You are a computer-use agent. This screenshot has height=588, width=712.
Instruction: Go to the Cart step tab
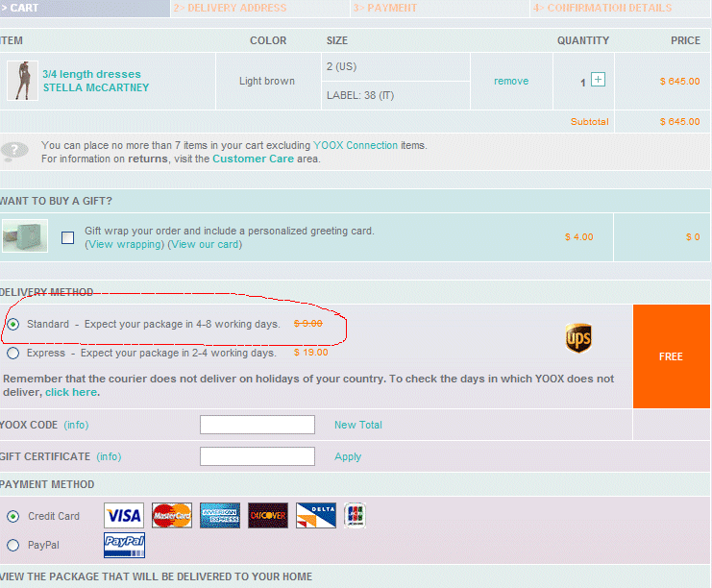click(85, 9)
